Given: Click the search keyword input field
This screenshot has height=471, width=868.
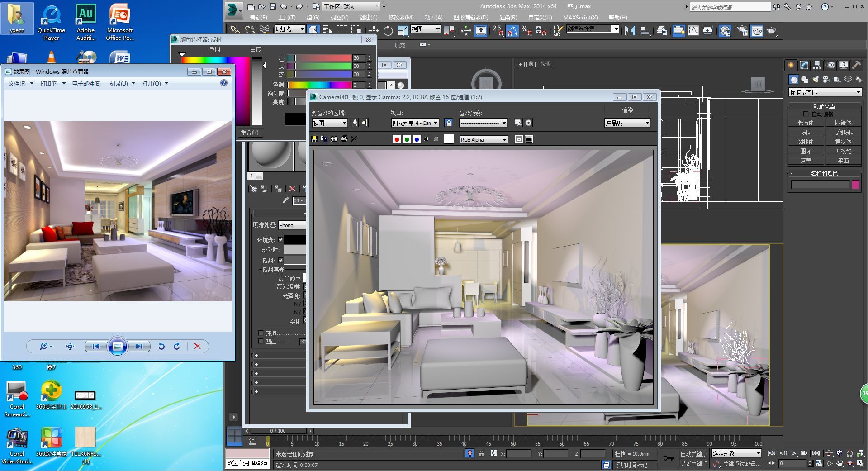Looking at the screenshot, I should point(730,7).
